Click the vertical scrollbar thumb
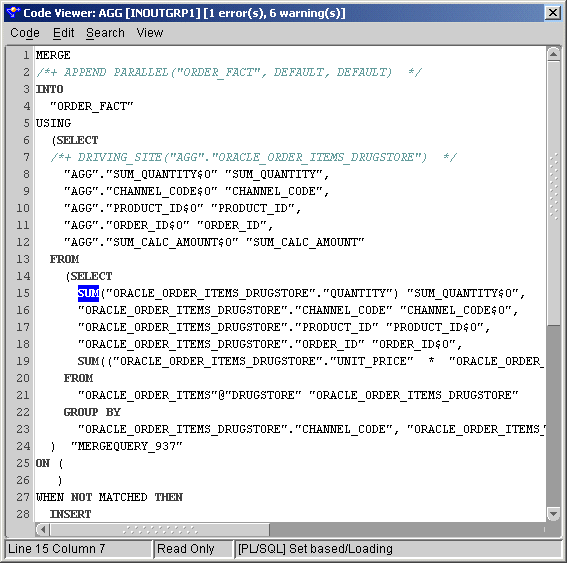568x563 pixels. (553, 193)
